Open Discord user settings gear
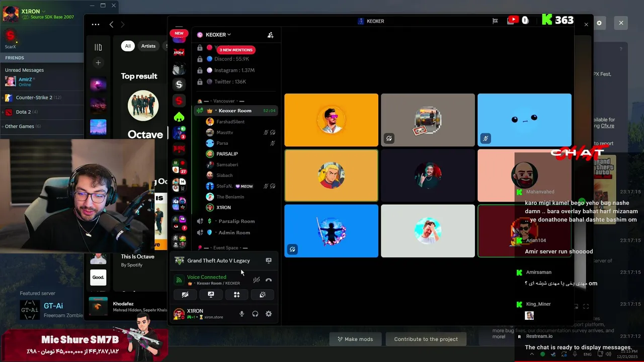Viewport: 644px width, 362px height. coord(269,314)
